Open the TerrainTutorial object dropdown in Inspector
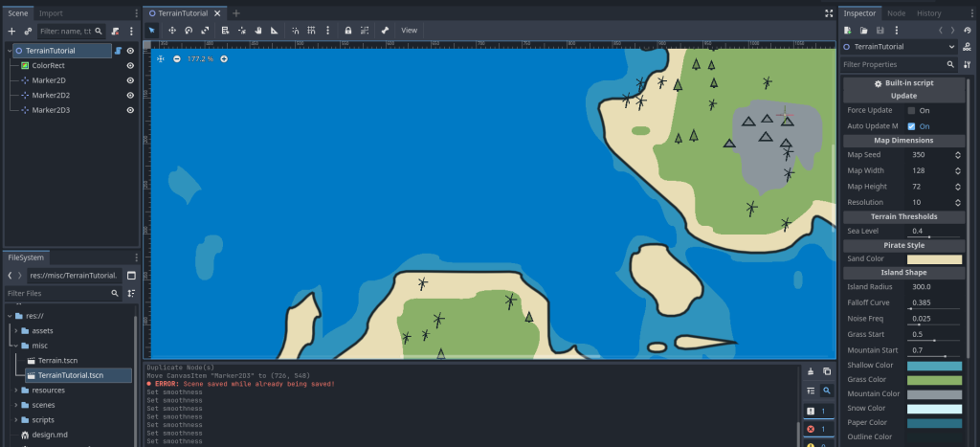The image size is (980, 447). (x=951, y=47)
